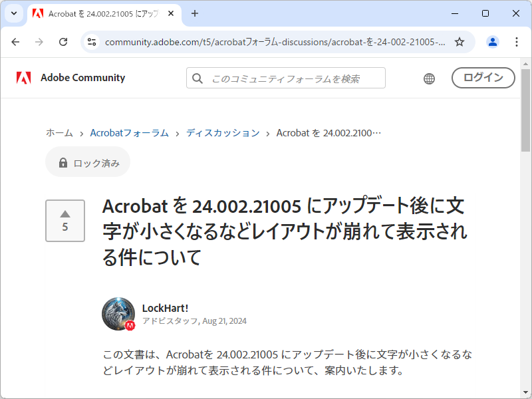Upvote the post using the arrow icon
This screenshot has width=532, height=399.
[65, 213]
